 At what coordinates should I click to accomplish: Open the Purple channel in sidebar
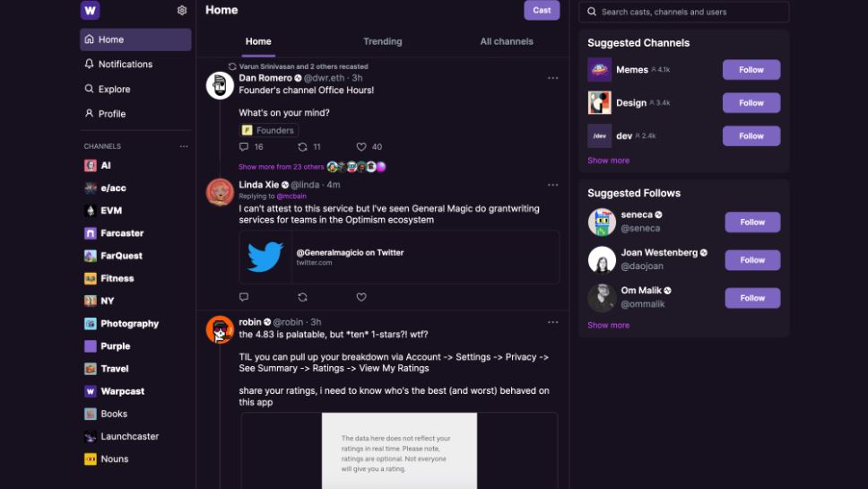click(115, 346)
